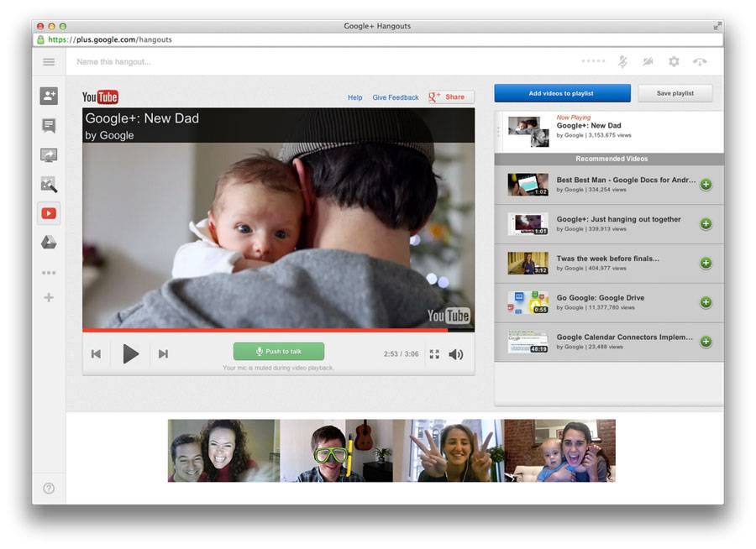This screenshot has width=756, height=549.
Task: Add an app with plus icon
Action: pos(49,297)
